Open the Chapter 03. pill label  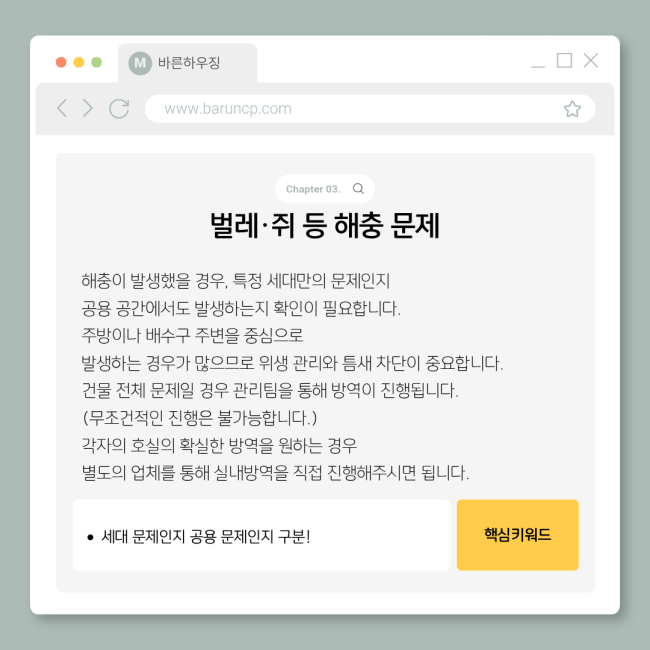313,189
